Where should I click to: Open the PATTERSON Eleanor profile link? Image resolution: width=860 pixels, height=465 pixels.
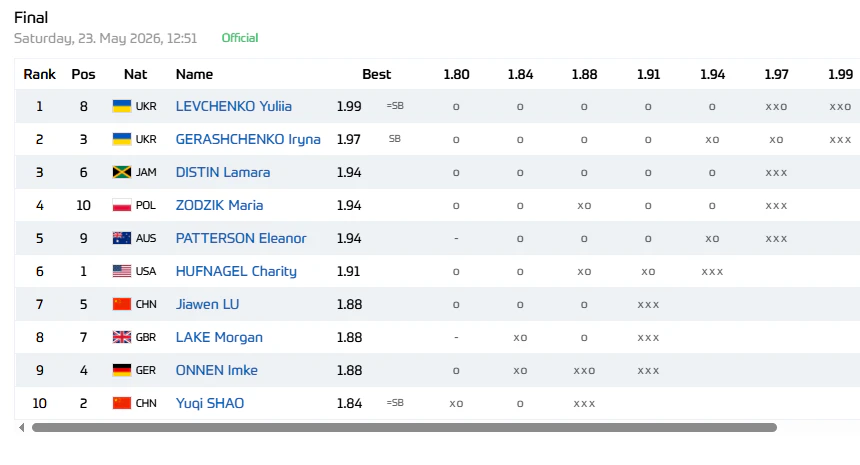[241, 238]
